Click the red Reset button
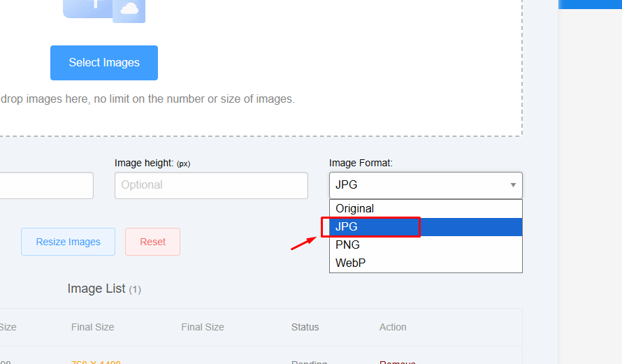Image resolution: width=622 pixels, height=364 pixels. (152, 242)
